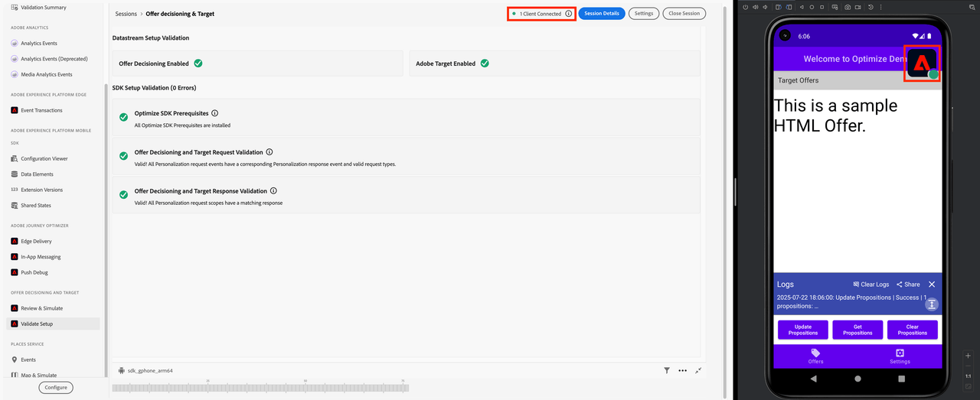980x400 pixels.
Task: Expand the log entry scroll button
Action: (x=931, y=304)
